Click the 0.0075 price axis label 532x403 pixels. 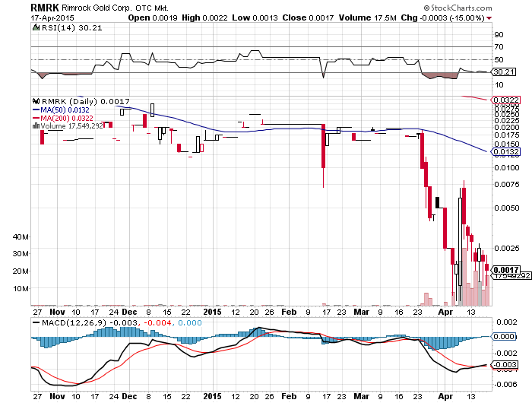(x=507, y=185)
